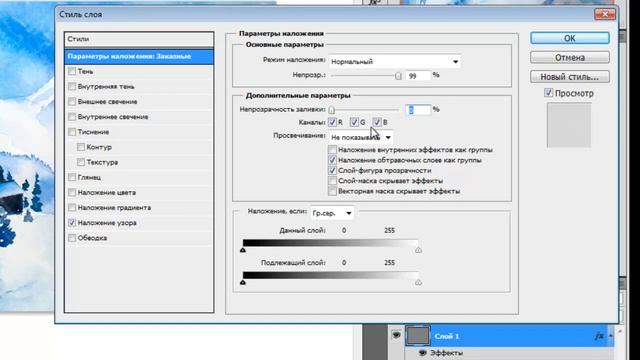Enable the Тень style checkbox
This screenshot has height=360, width=640.
[72, 71]
